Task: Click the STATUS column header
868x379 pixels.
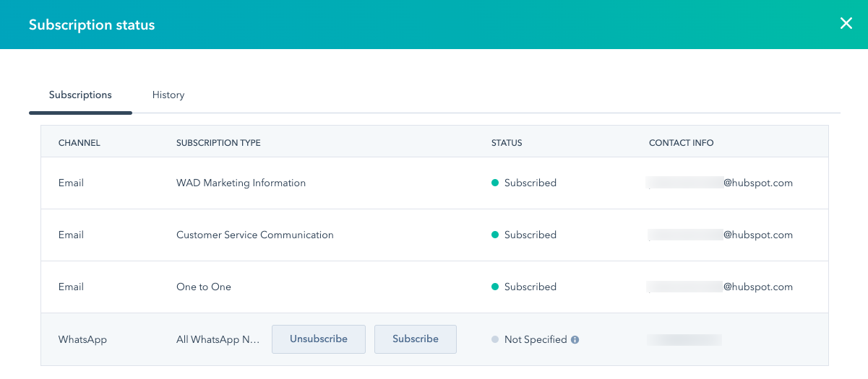Action: pos(507,143)
